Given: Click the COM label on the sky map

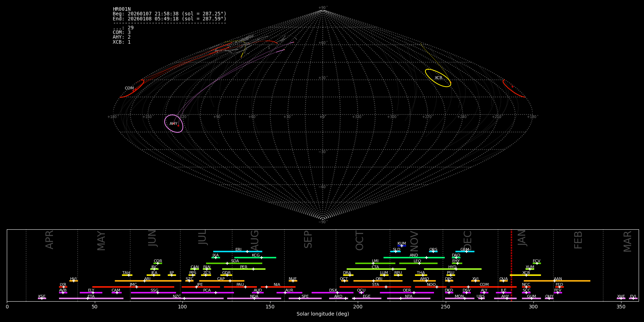Looking at the screenshot, I should point(129,88).
